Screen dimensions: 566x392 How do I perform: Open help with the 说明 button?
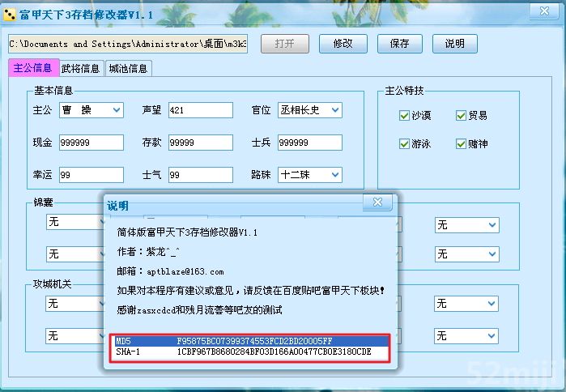454,44
